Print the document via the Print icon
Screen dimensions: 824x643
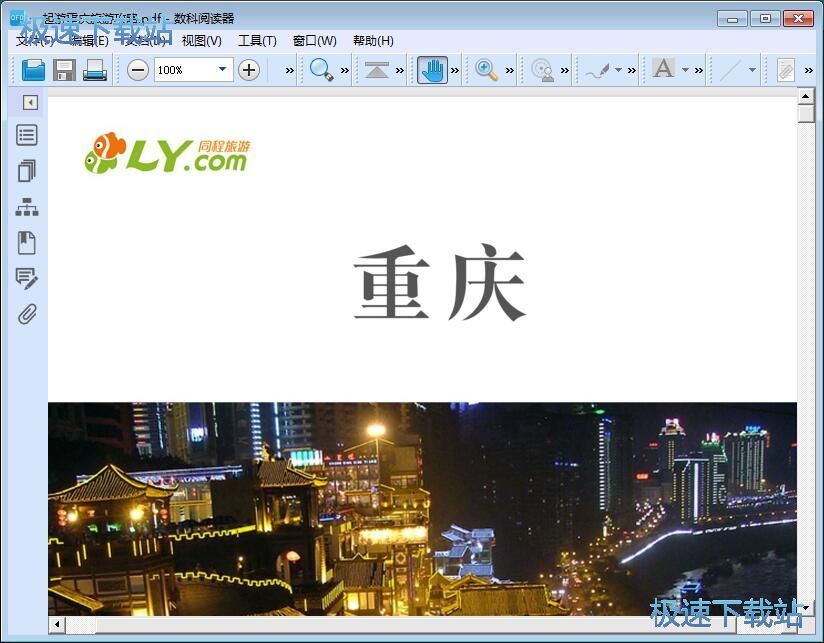coord(94,70)
